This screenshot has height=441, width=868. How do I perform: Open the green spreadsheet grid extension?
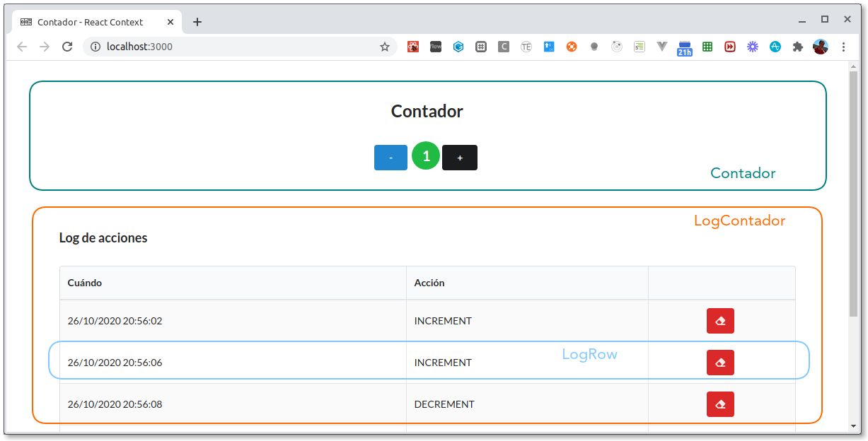(707, 47)
